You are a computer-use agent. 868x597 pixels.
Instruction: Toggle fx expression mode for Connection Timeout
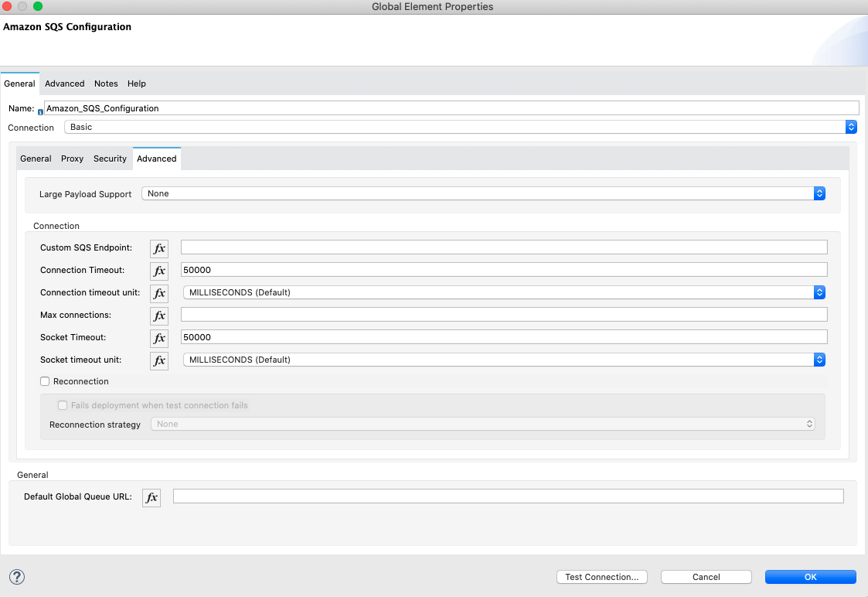click(x=159, y=271)
